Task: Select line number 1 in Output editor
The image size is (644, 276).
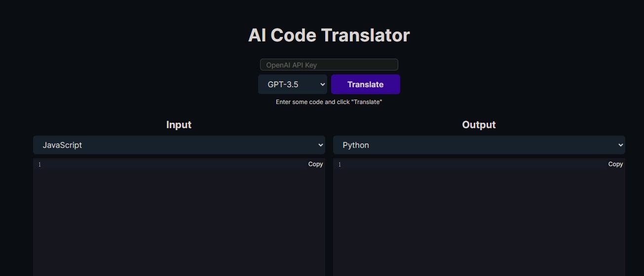Action: (x=340, y=165)
